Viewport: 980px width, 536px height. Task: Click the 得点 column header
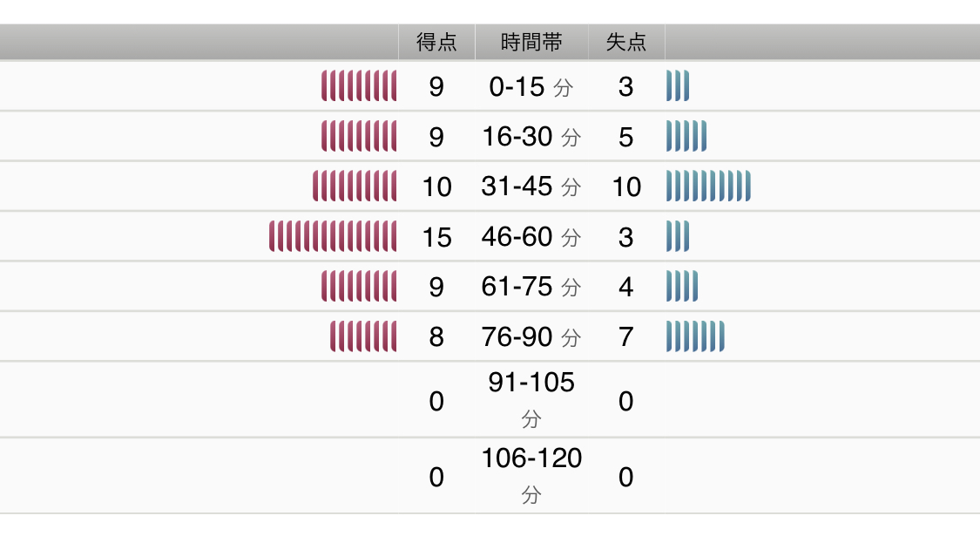click(436, 43)
